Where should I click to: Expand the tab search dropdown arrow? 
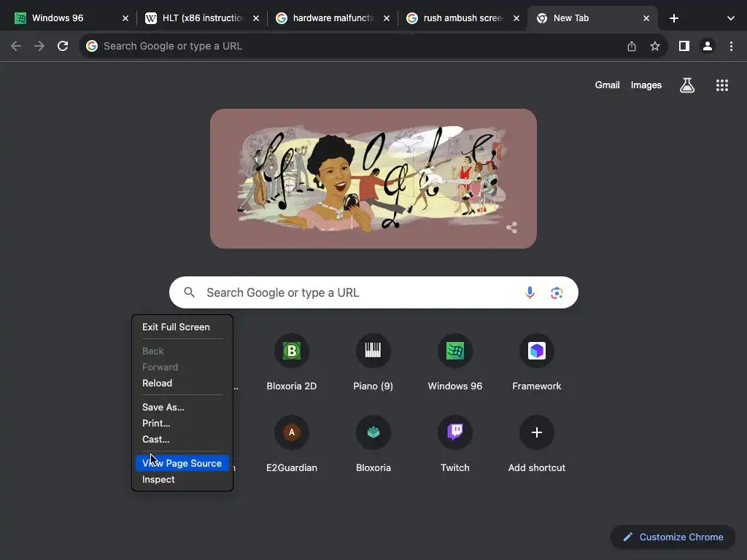[x=730, y=18]
